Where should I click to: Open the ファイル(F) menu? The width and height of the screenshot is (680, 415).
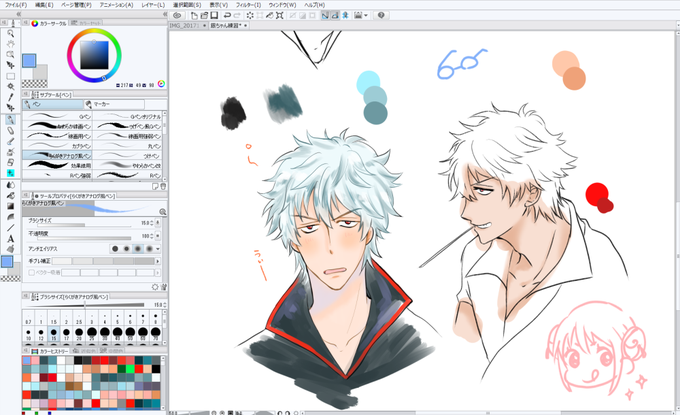coord(16,5)
